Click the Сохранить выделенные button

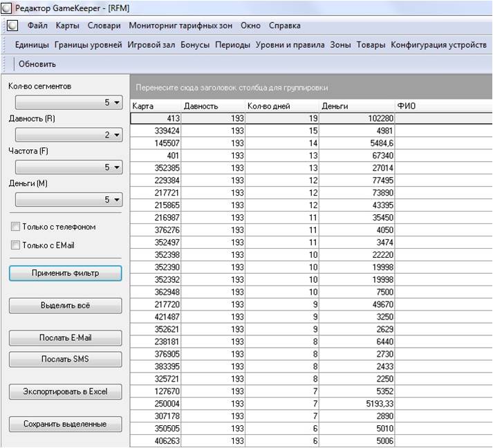coord(66,424)
